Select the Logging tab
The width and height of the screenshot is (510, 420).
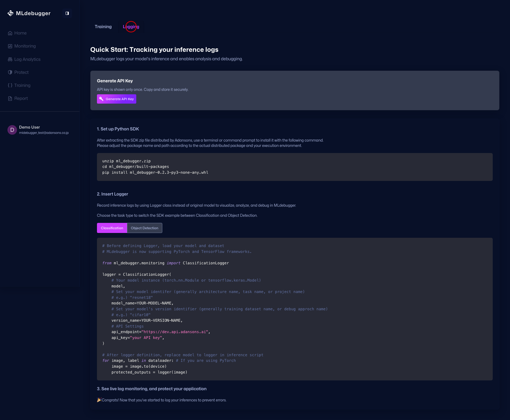(x=131, y=27)
